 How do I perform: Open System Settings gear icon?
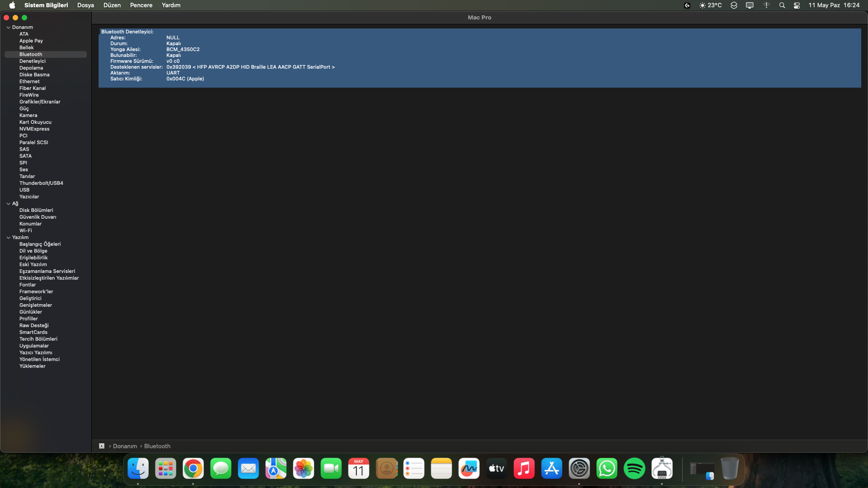click(579, 469)
